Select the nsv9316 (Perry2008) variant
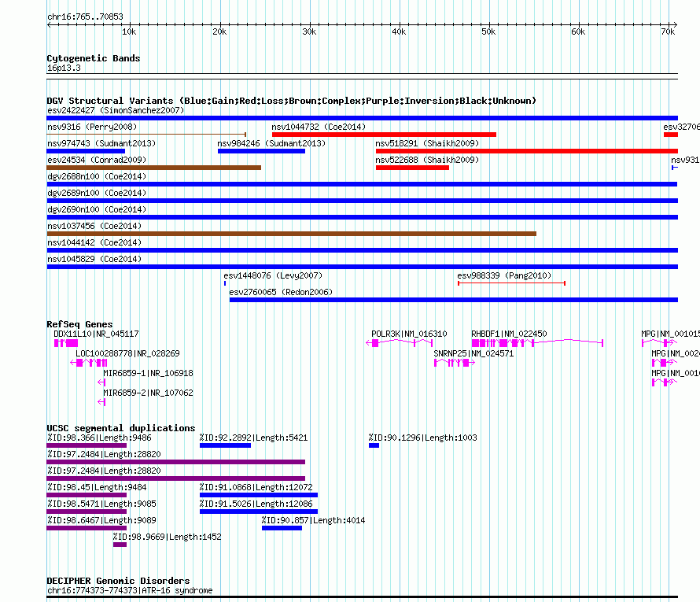The height and width of the screenshot is (602, 700). [146, 135]
